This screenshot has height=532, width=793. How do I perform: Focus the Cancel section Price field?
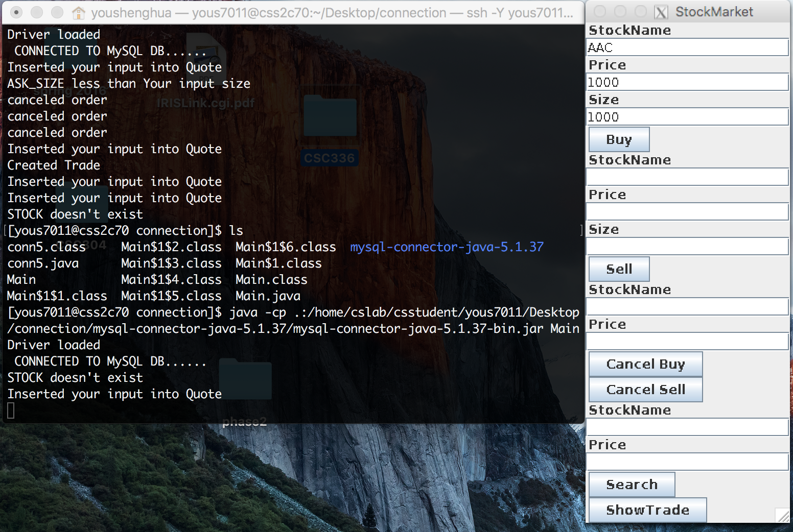pos(687,342)
